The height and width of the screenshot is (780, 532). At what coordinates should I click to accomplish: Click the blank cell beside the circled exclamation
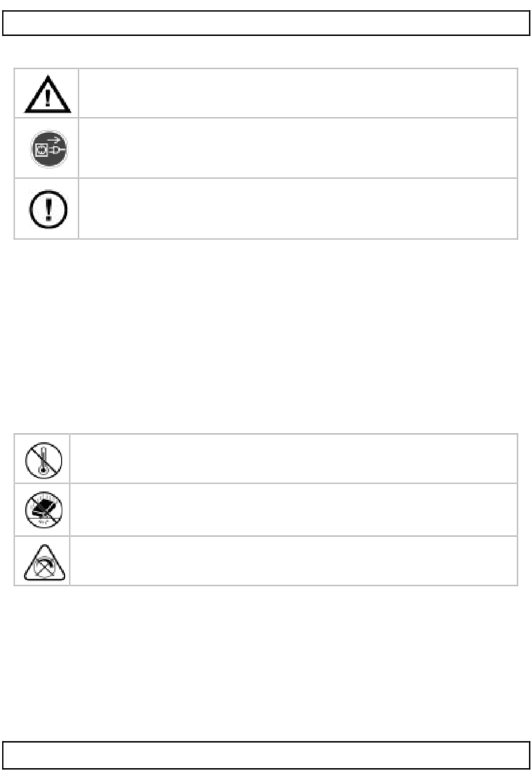297,208
